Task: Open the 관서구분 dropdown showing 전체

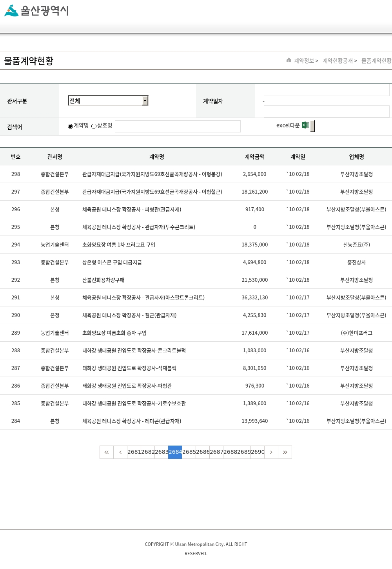Action: (x=108, y=101)
